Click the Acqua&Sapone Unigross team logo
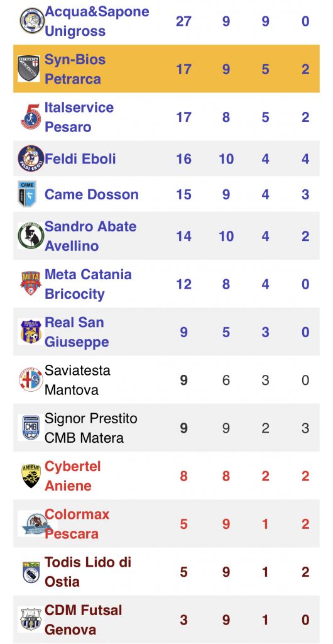The width and height of the screenshot is (333, 644). coord(31,21)
